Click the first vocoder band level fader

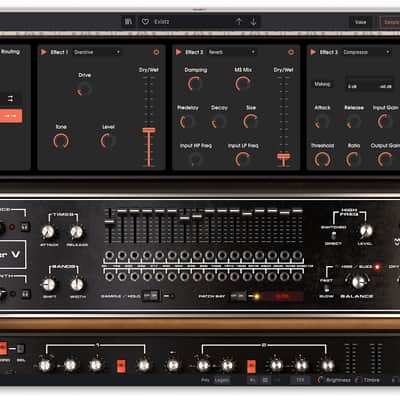click(x=109, y=222)
